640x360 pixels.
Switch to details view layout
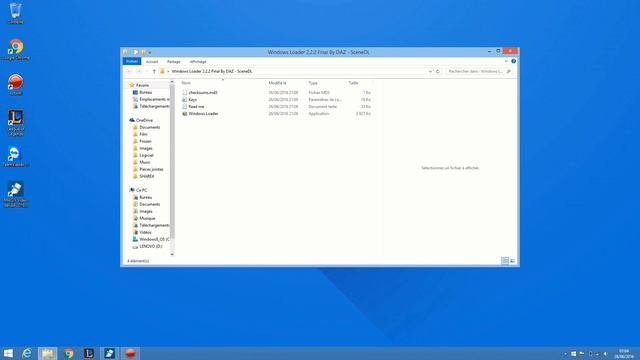pyautogui.click(x=505, y=261)
